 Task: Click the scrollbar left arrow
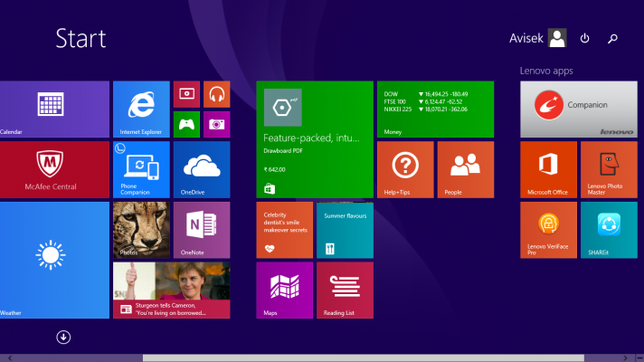[x=10, y=358]
